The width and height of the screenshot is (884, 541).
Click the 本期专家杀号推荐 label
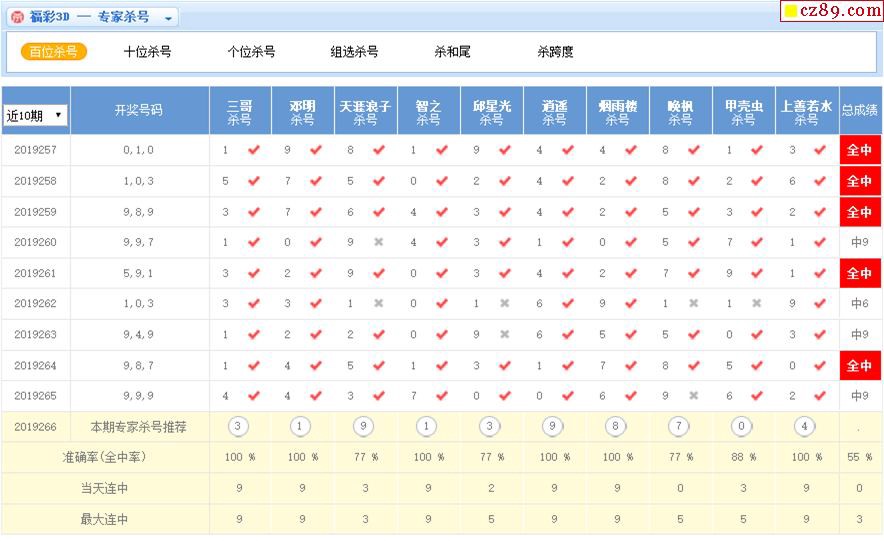point(139,427)
